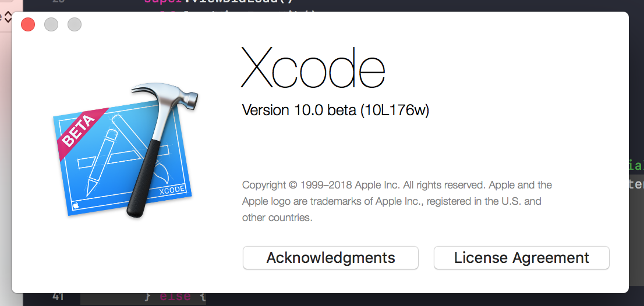The height and width of the screenshot is (306, 644).
Task: Click the build number 10L176w
Action: pyautogui.click(x=395, y=110)
